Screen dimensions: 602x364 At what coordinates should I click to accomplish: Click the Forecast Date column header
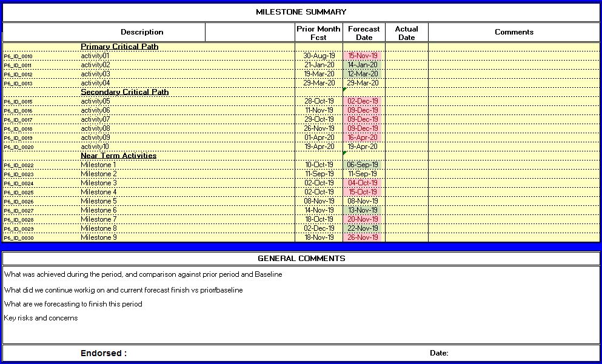(x=363, y=31)
